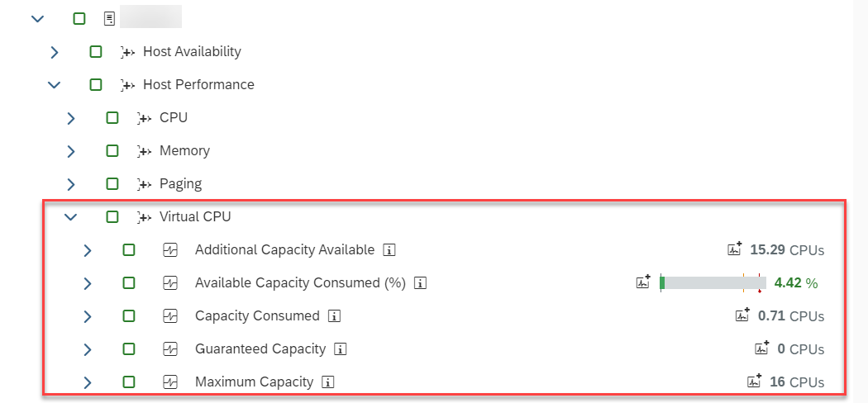Open the chart icon beside 16 CPUs
The height and width of the screenshot is (403, 868).
[x=755, y=381]
